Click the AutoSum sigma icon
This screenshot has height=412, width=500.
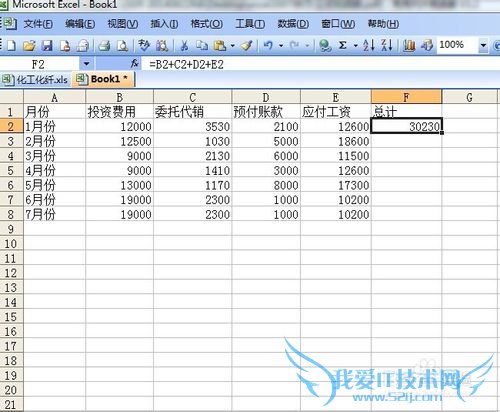pyautogui.click(x=342, y=45)
